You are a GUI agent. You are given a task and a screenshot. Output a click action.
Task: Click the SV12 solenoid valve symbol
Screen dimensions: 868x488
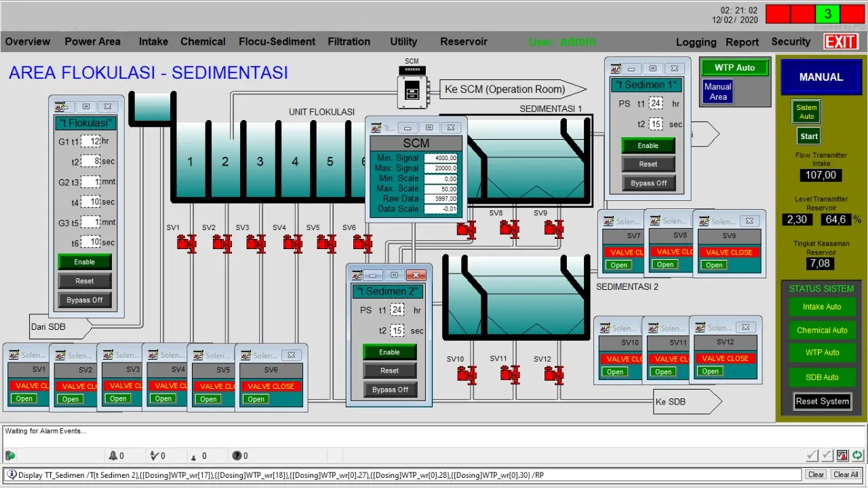click(554, 374)
